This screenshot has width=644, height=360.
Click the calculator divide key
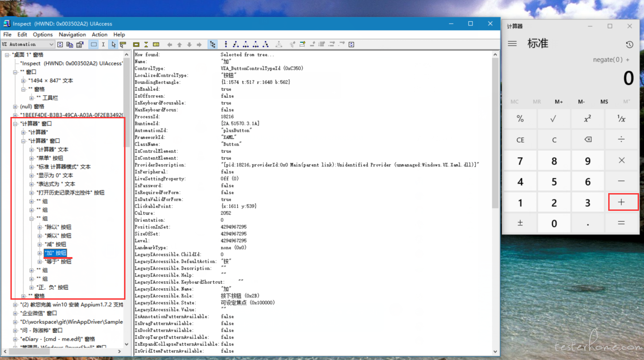pos(621,140)
